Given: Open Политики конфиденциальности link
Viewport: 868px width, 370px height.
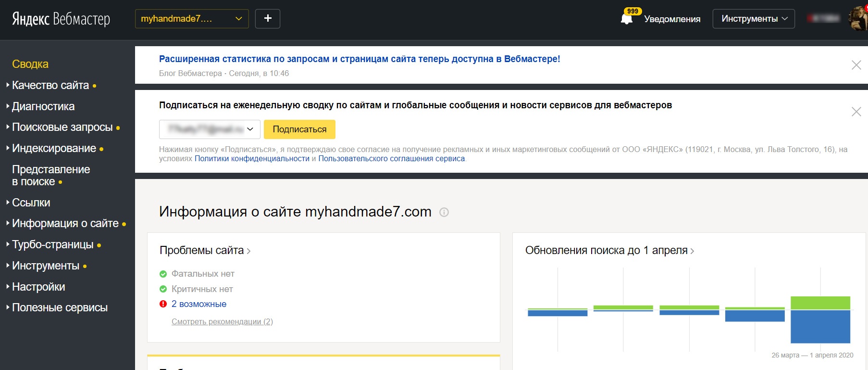Looking at the screenshot, I should [x=252, y=159].
